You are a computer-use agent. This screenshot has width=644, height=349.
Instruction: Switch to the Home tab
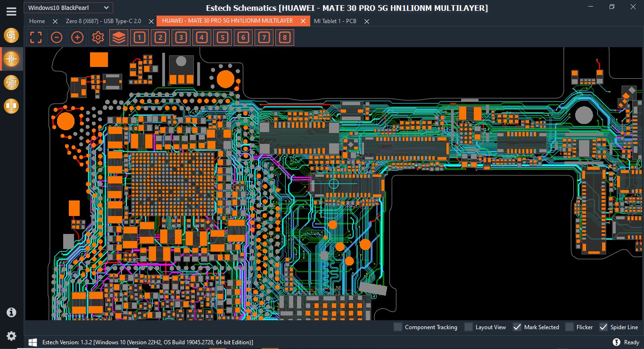37,21
